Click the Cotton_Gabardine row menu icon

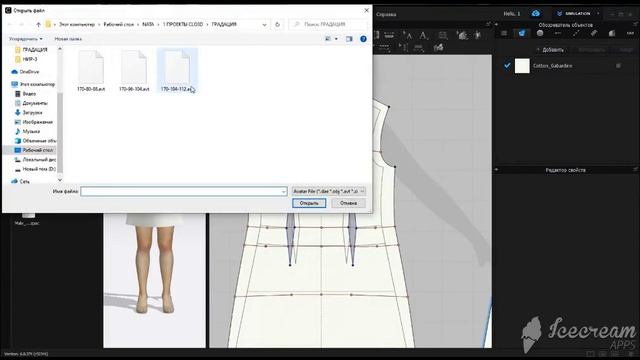(x=619, y=66)
